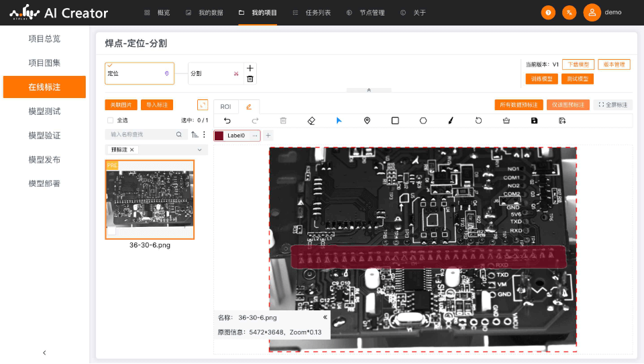Select the polygon drawing tool
Image resolution: width=644 pixels, height=364 pixels.
tap(423, 121)
